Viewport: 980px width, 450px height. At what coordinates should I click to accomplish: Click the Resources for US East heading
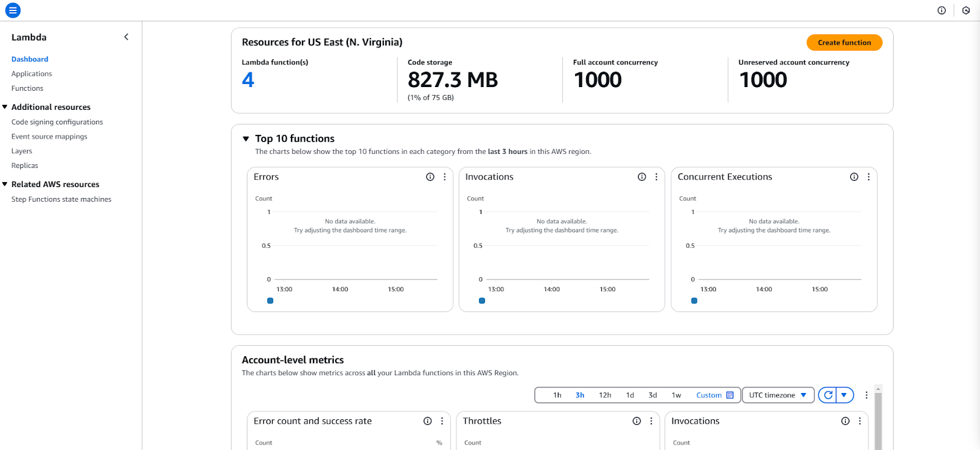pyautogui.click(x=322, y=42)
